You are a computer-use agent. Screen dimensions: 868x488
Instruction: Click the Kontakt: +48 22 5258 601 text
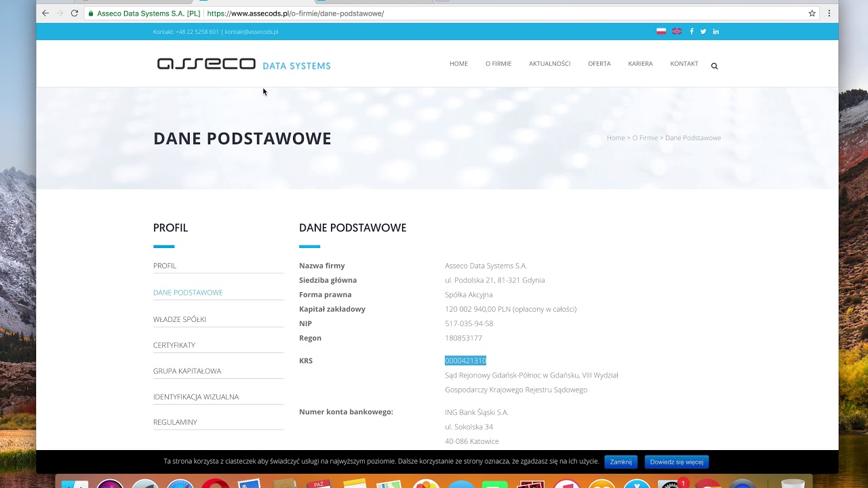[186, 32]
